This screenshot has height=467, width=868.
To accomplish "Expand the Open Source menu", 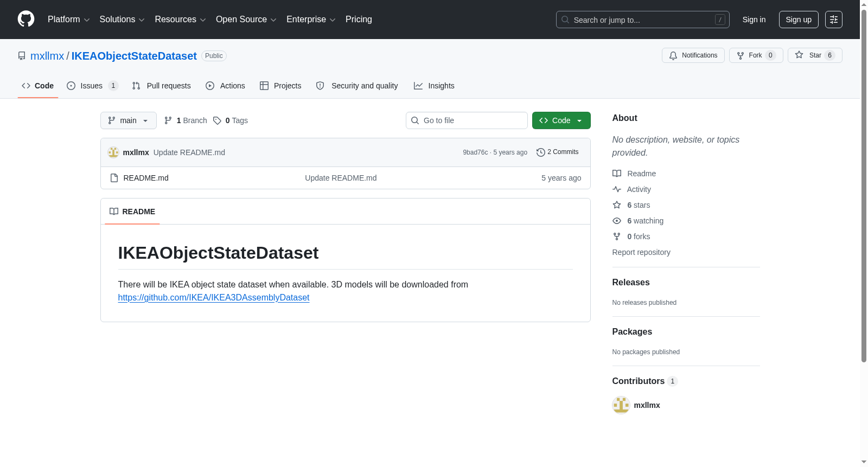I will 246,20.
